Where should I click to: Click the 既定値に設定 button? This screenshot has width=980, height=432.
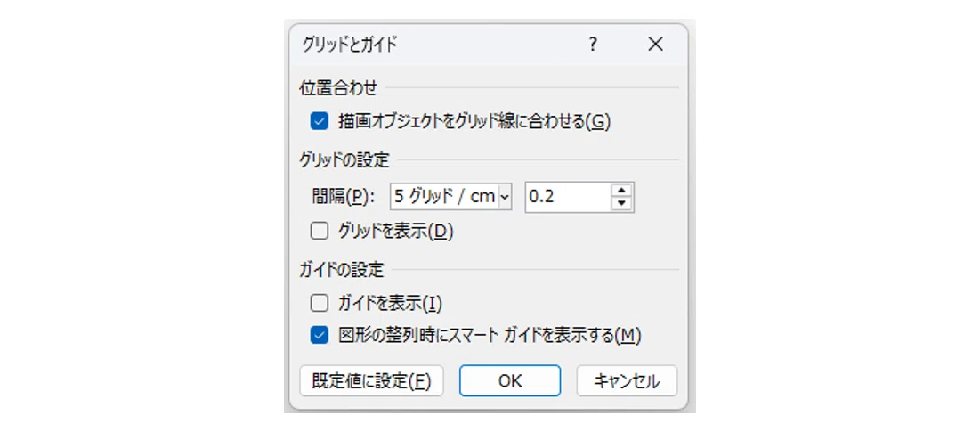(371, 380)
